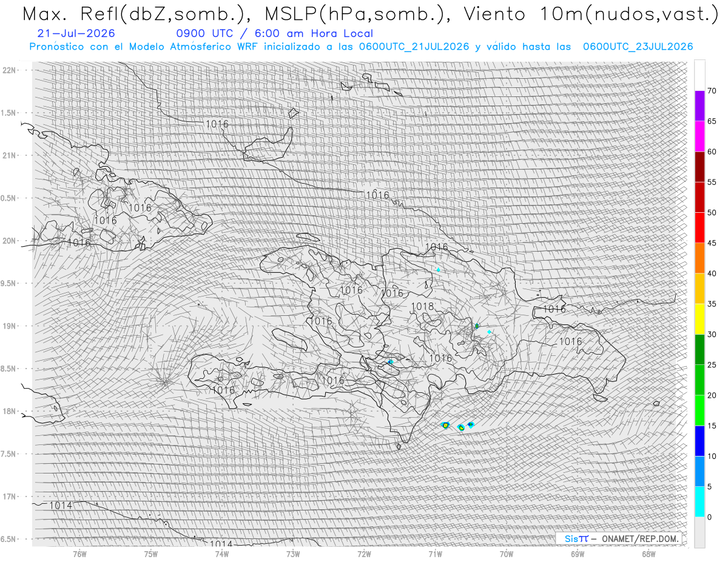Click the colorbar value label '0'
The image size is (728, 562).
(710, 517)
